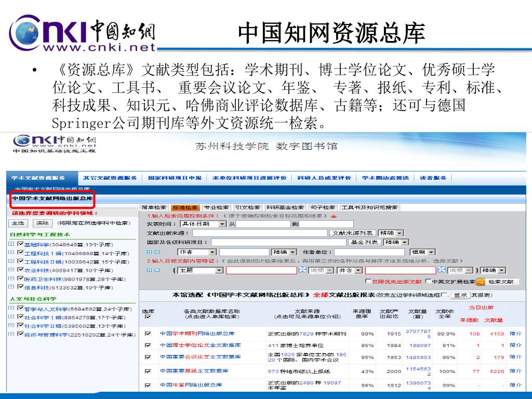This screenshot has height=399, width=532.
Task: Open 中国学术期刊网络出版总库 link
Action: click(197, 334)
